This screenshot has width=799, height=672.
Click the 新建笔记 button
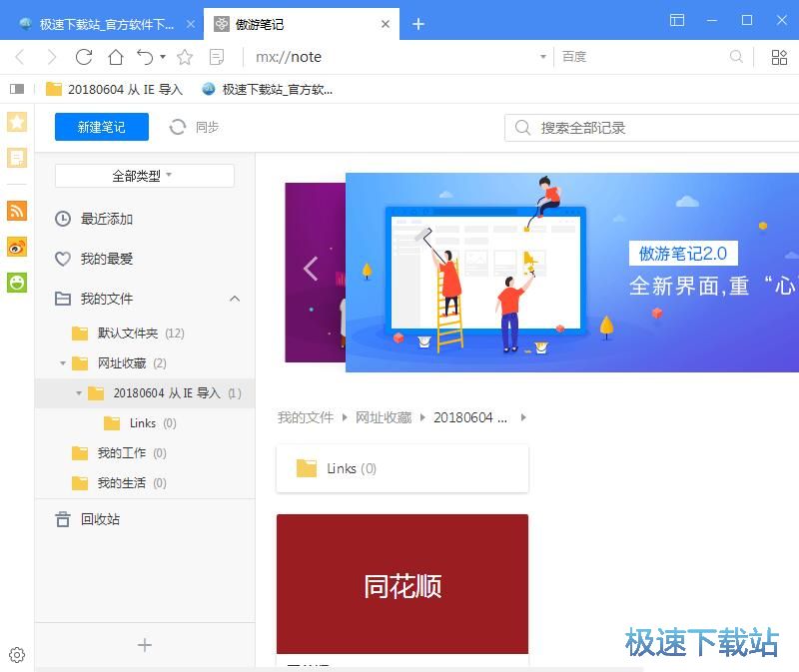click(102, 127)
